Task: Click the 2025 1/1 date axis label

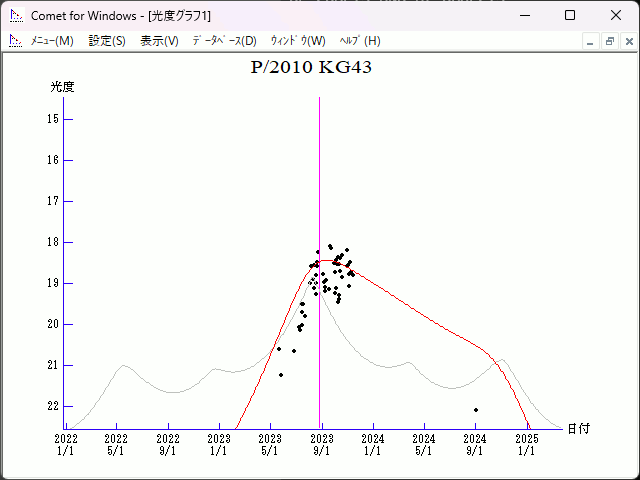Action: tap(526, 444)
